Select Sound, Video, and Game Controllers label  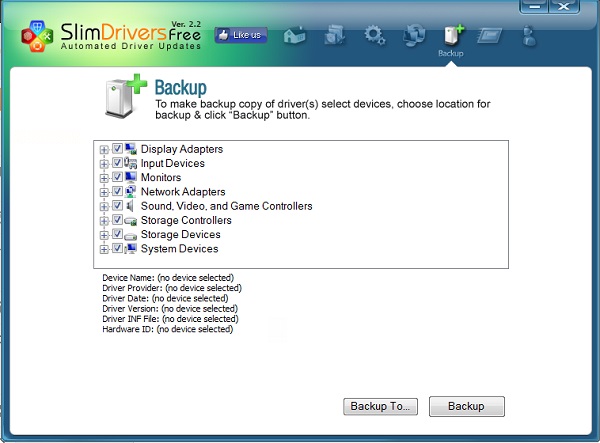click(227, 206)
